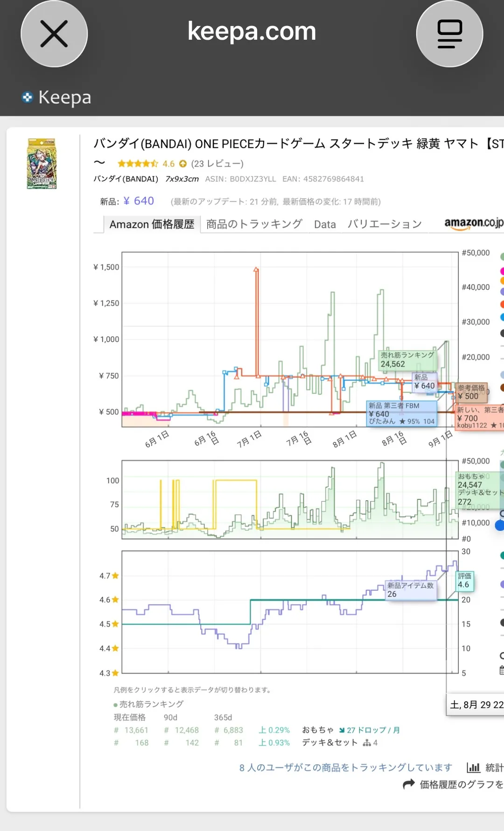Switch to the Data tab
The width and height of the screenshot is (504, 831).
[325, 225]
